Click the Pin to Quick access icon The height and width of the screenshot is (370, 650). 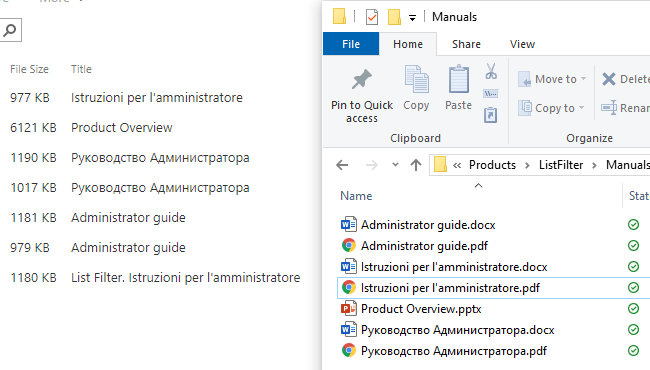[x=361, y=79]
